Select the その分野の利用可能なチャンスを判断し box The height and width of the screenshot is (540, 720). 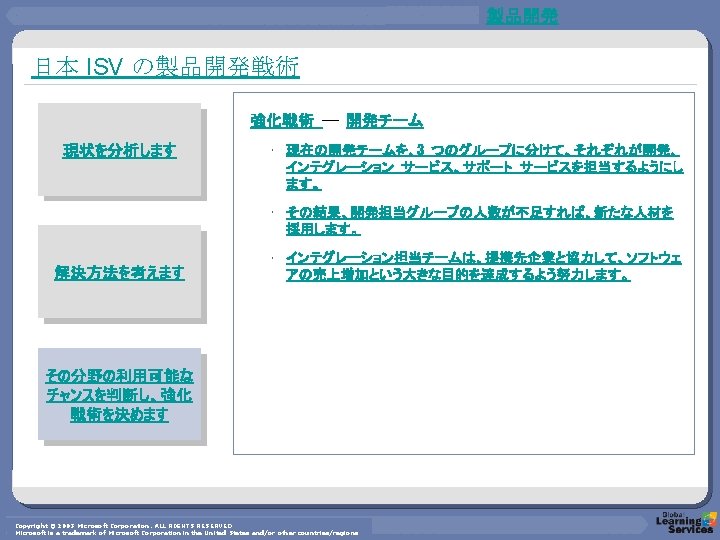pos(119,394)
